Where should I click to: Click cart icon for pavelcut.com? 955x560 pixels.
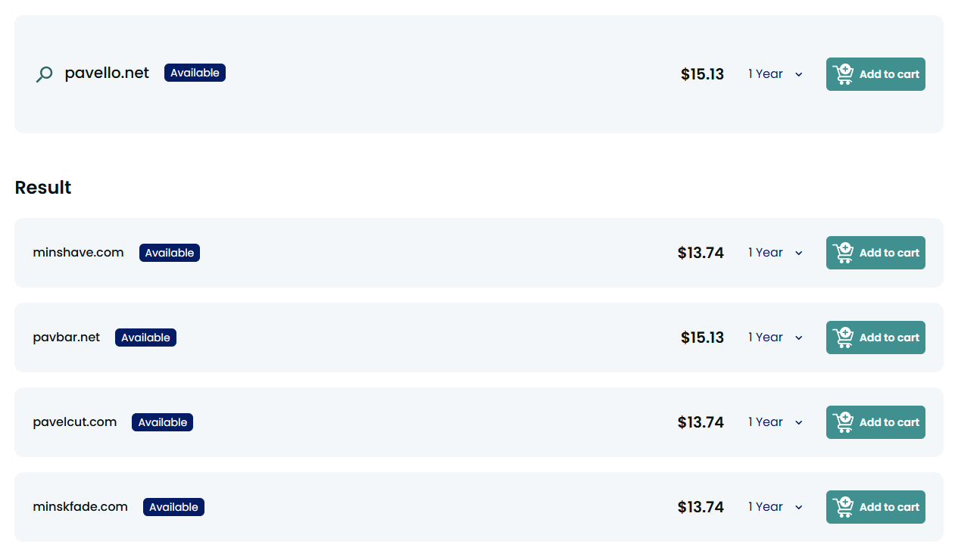843,422
